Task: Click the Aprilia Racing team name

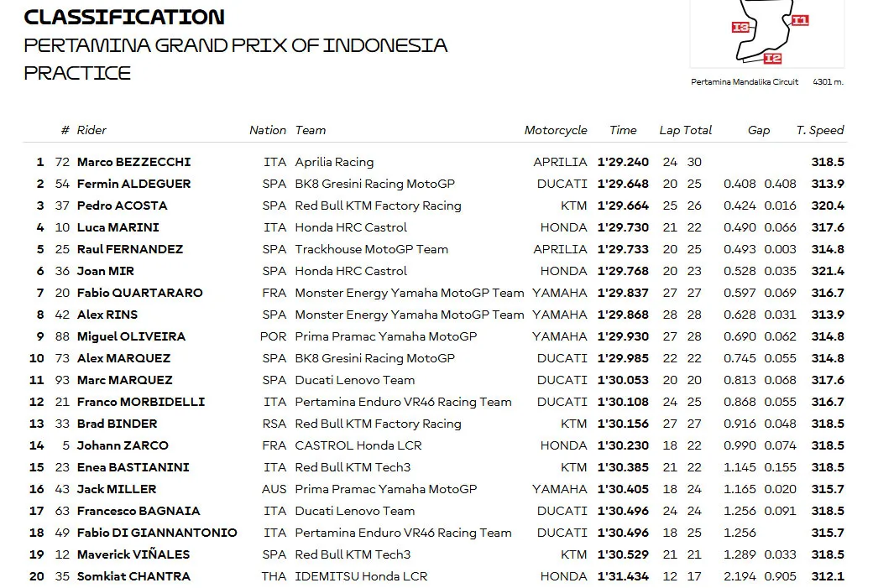Action: (x=334, y=162)
